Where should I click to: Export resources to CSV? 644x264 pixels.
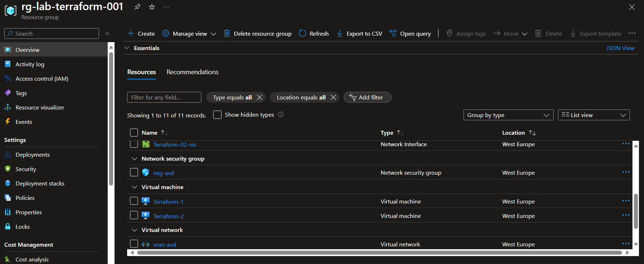(x=359, y=33)
